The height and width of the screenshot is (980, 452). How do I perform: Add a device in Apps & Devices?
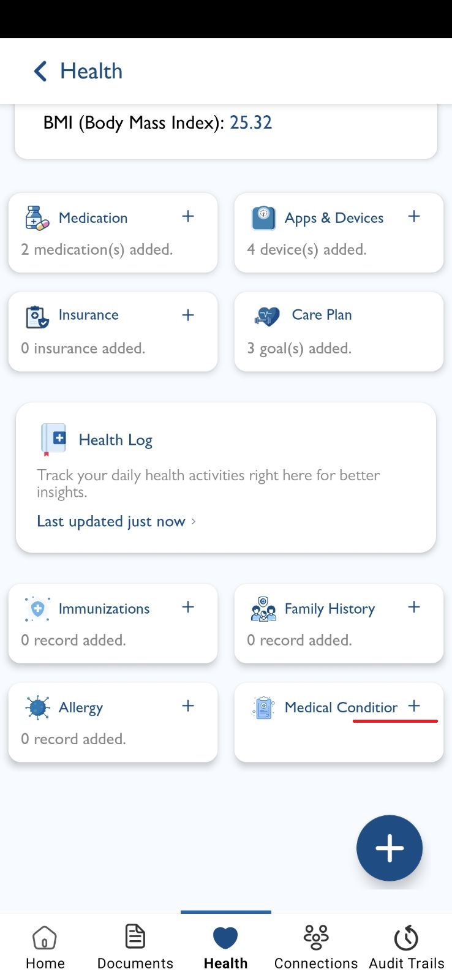[414, 216]
